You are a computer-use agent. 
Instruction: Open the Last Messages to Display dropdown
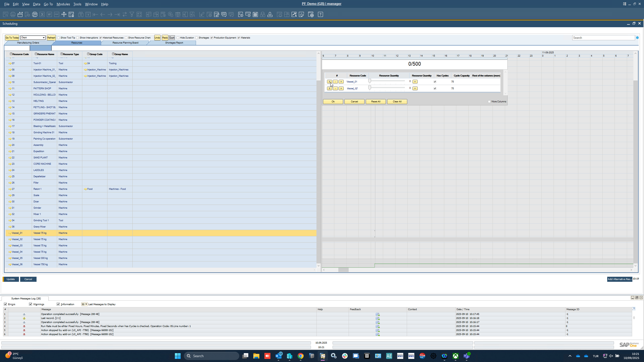coord(86,304)
